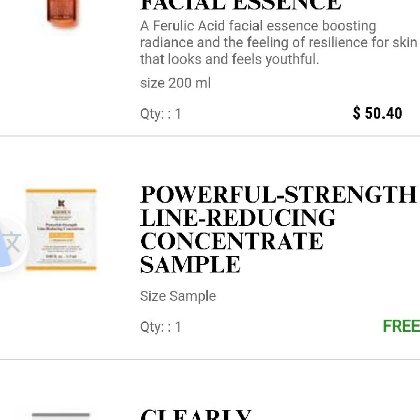420x420 pixels.
Task: Tap the green FREE price label
Action: 401,326
